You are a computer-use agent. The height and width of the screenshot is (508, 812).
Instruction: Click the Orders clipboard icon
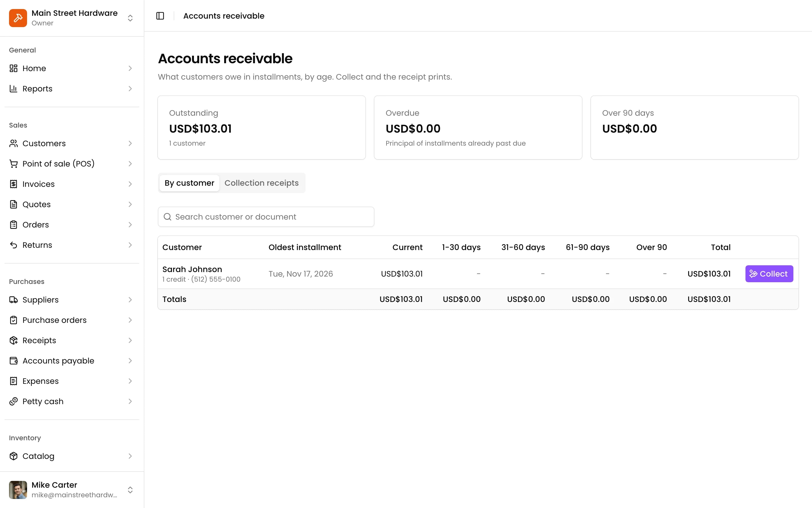[x=14, y=225]
